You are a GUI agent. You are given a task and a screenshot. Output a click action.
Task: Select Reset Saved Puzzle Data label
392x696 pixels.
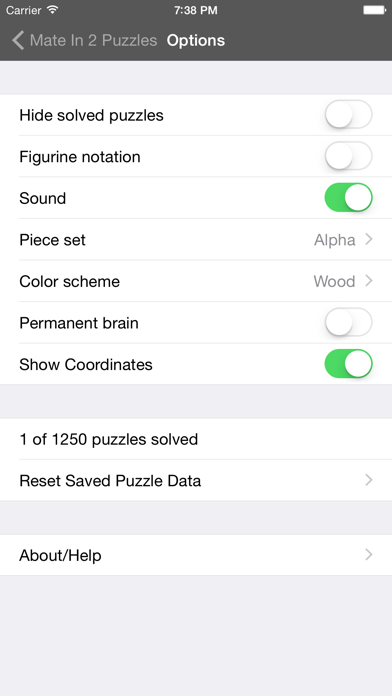coord(110,481)
